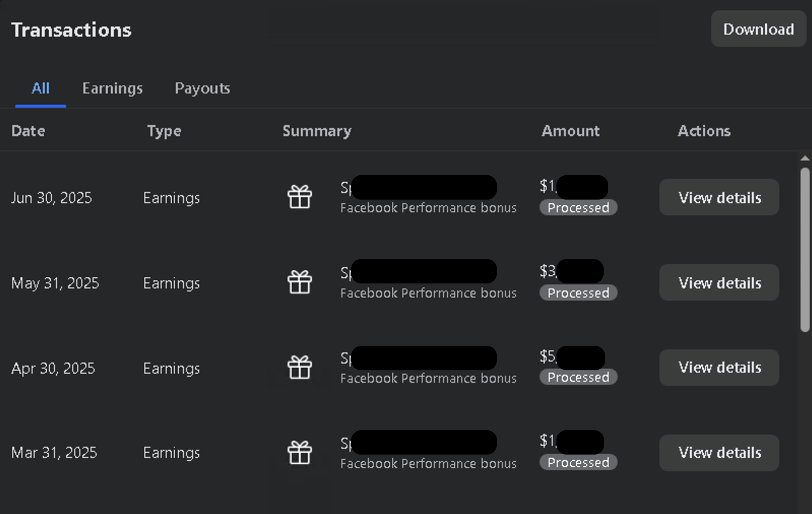View details for Apr 30, 2025 earnings

point(719,367)
